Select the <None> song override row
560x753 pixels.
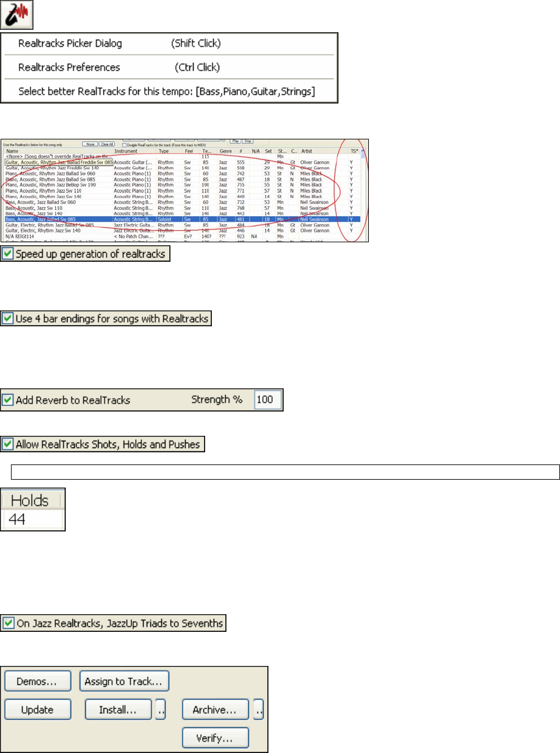182,156
